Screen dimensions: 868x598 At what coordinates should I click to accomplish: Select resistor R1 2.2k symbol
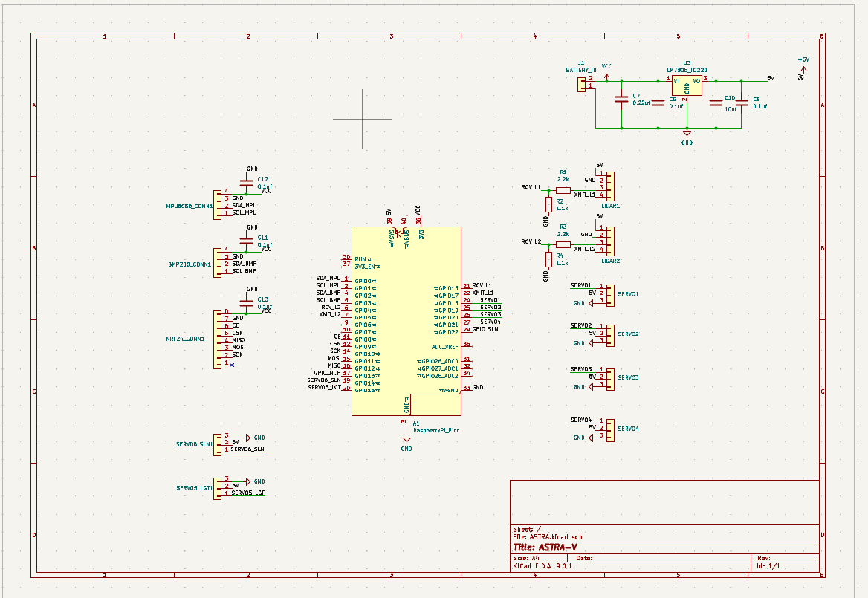click(563, 189)
